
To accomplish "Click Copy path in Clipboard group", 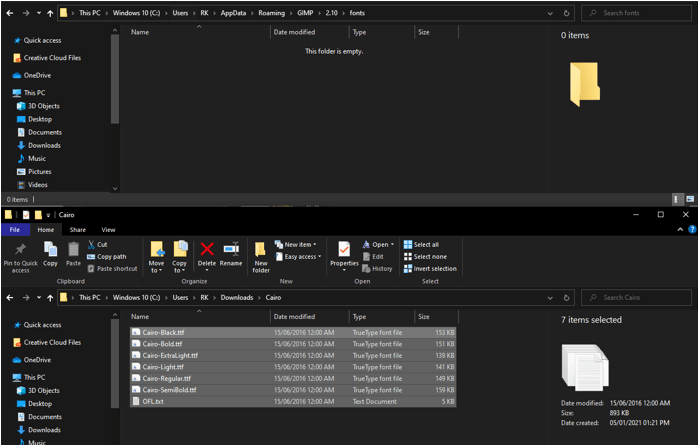I will coord(110,256).
